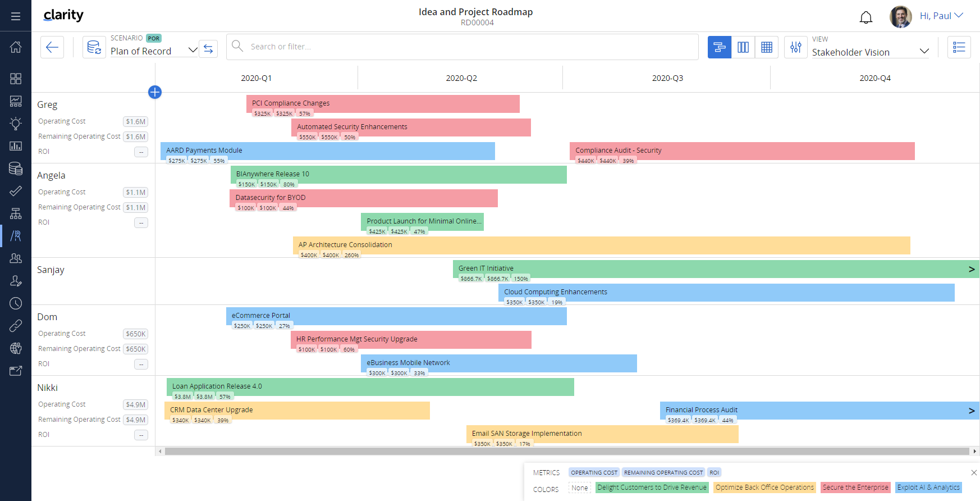Add a roadmap item with plus button
This screenshot has height=501, width=980.
point(155,92)
